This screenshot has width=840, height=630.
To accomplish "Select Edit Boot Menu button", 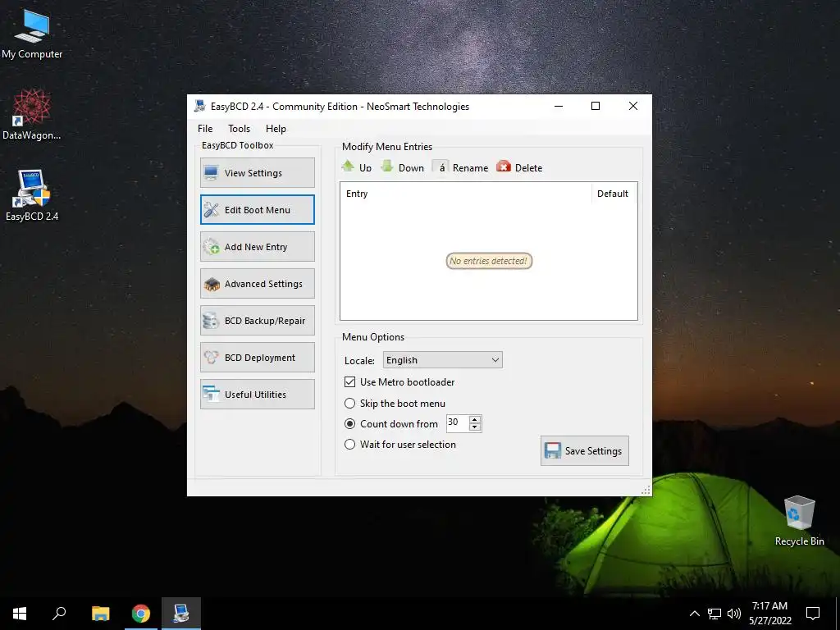I will click(257, 209).
